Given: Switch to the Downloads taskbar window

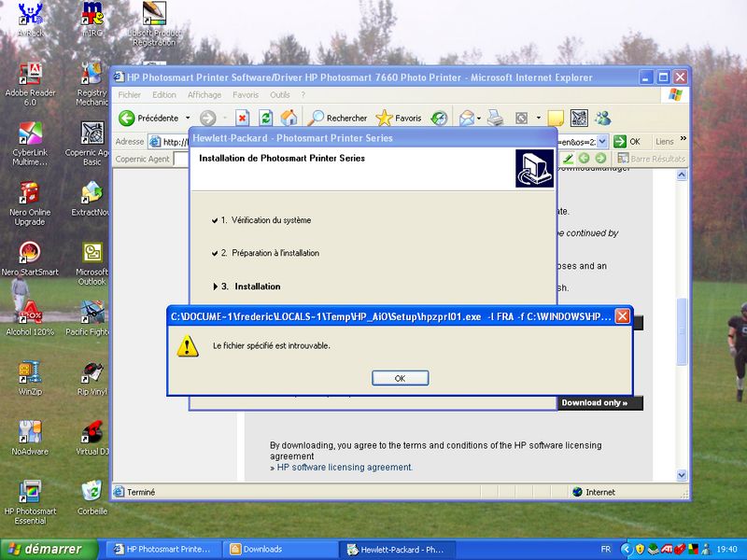Looking at the screenshot, I should tap(280, 549).
